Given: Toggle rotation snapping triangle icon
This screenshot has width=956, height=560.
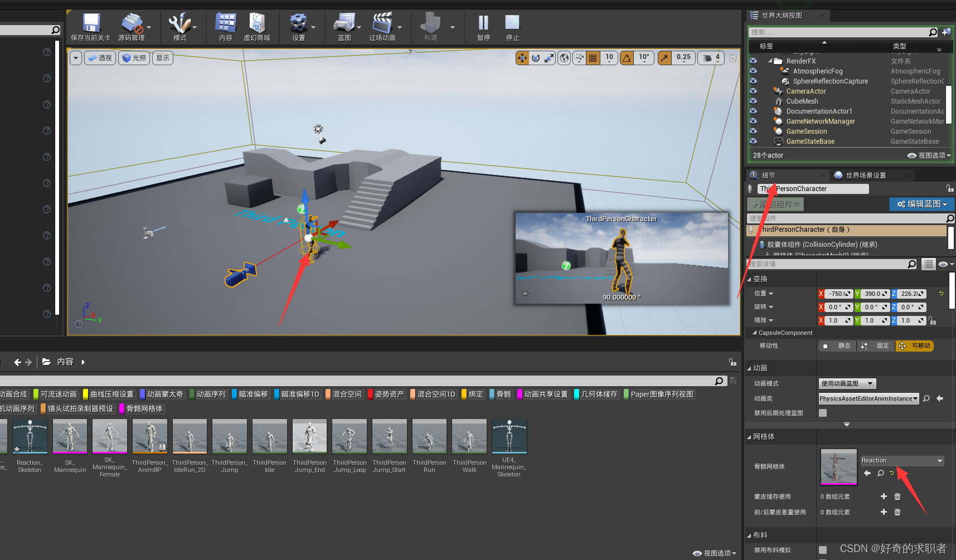Looking at the screenshot, I should 627,57.
